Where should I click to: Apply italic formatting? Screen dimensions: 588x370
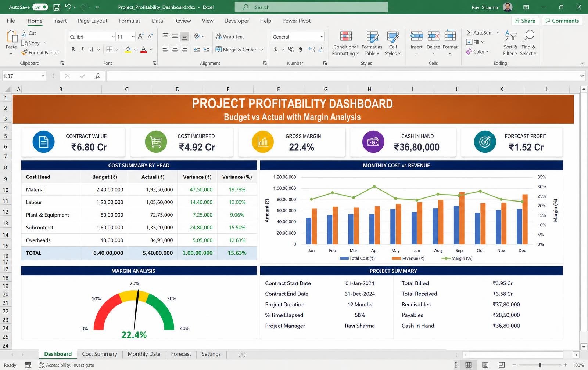click(82, 50)
